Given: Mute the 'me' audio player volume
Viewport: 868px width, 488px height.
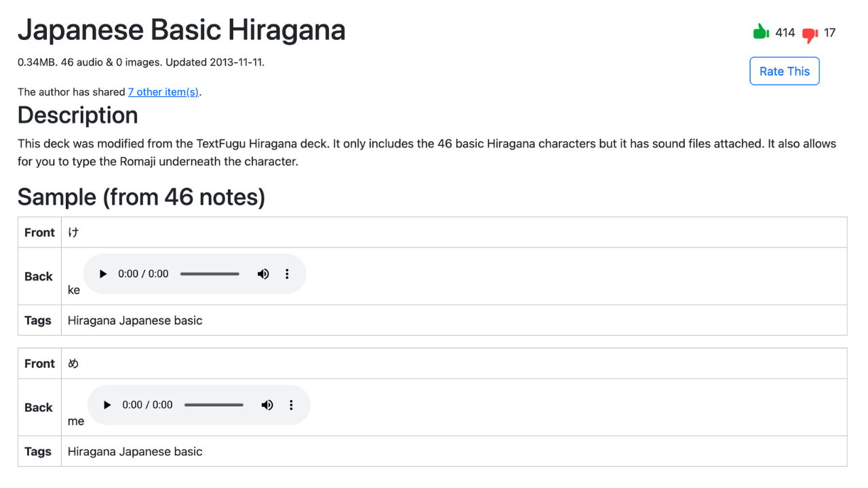Looking at the screenshot, I should 267,405.
